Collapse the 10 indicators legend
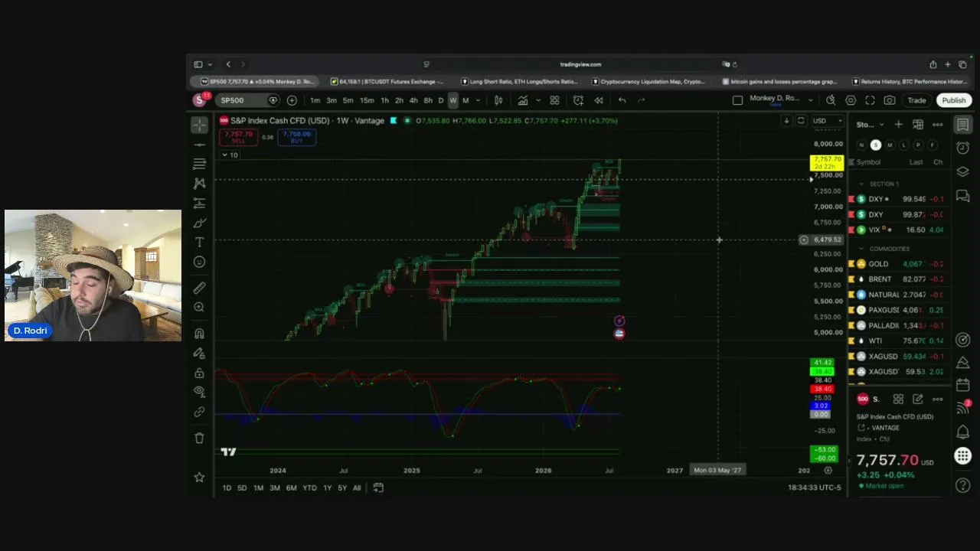Screen dimensions: 980x551 230,155
